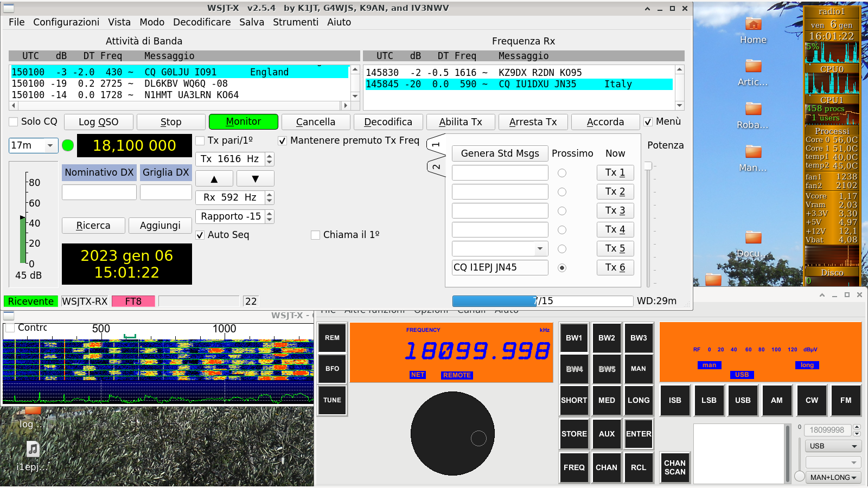Viewport: 868px width, 488px height.
Task: Select the REM button on the radio panel
Action: click(x=332, y=338)
